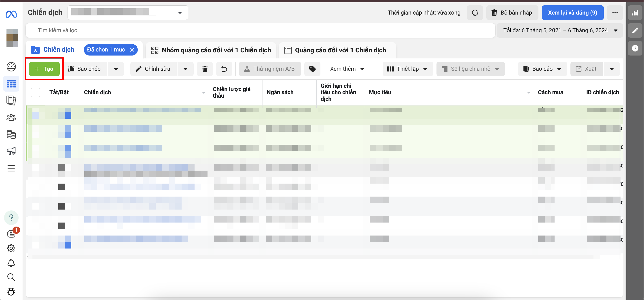Screen dimensions: 644x300
Task: Click the notifications bell icon
Action: (11, 263)
